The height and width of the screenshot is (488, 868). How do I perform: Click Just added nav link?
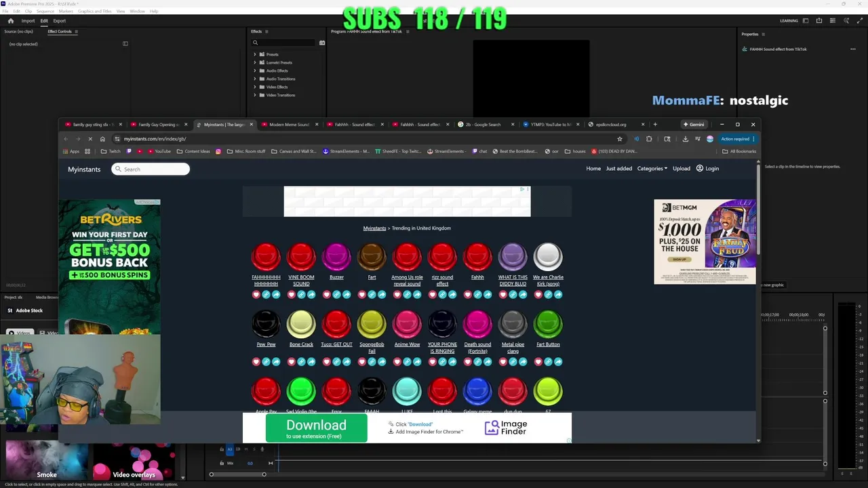618,169
